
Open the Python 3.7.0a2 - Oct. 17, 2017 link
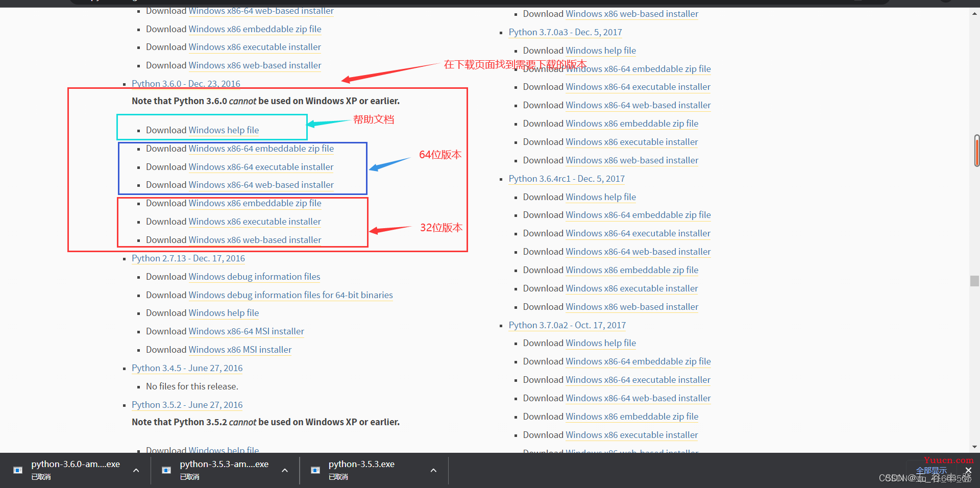point(567,325)
